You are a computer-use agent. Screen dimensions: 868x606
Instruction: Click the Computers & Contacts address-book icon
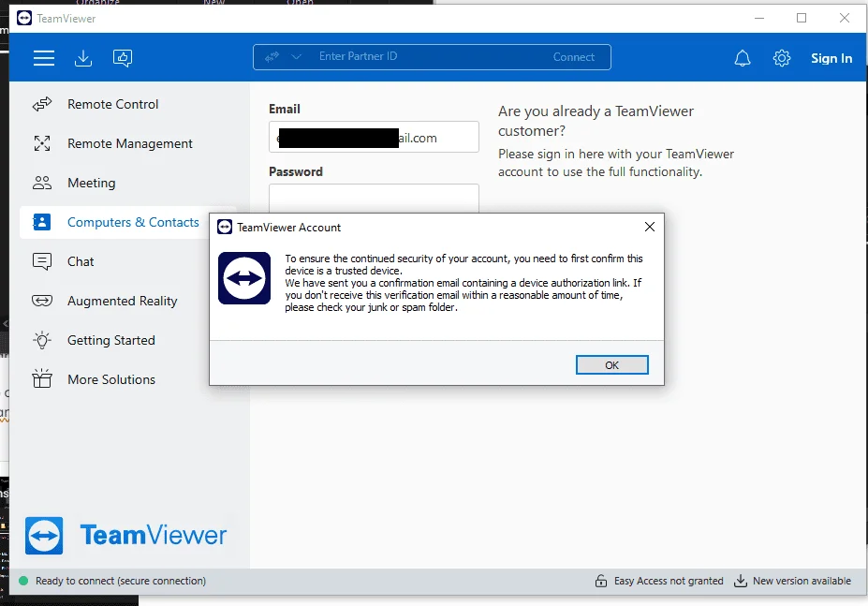pyautogui.click(x=42, y=222)
